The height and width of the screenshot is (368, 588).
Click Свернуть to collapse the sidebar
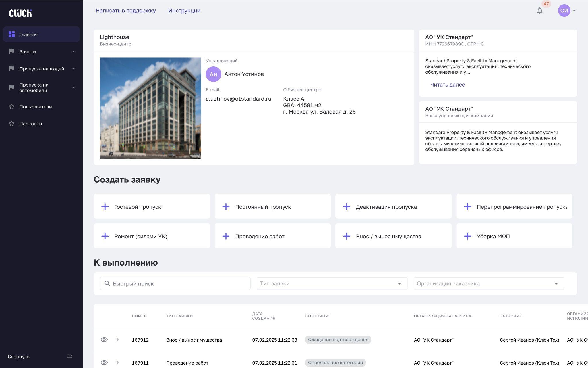[x=19, y=356]
